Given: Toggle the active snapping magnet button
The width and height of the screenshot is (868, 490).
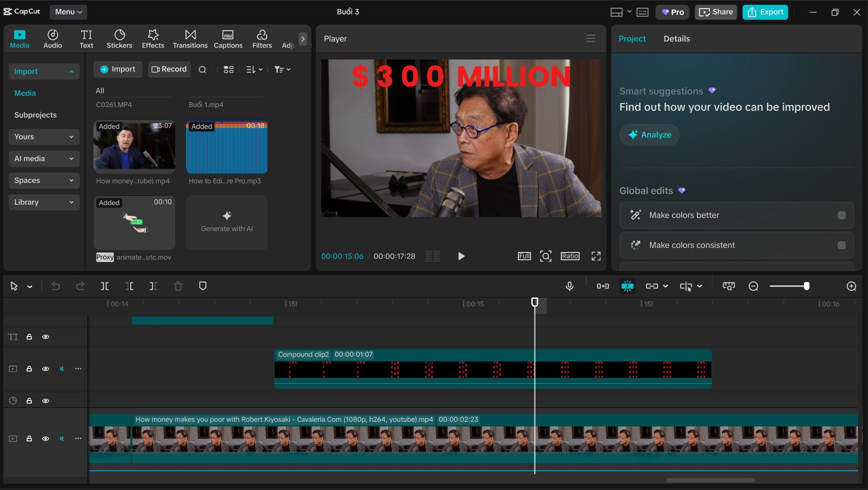Looking at the screenshot, I should click(628, 286).
